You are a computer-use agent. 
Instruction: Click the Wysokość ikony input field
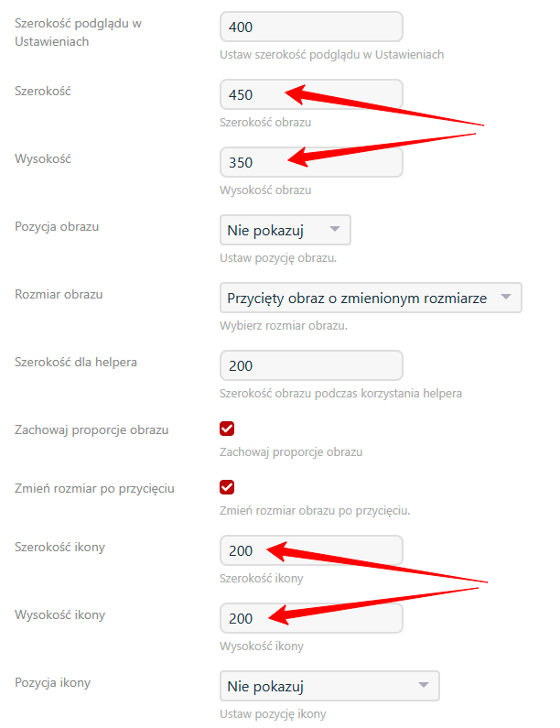[x=311, y=618]
